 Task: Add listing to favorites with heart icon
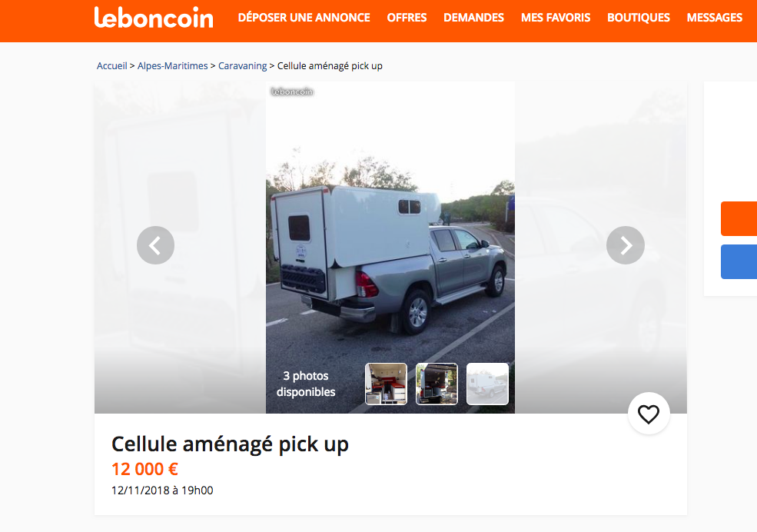[x=649, y=414]
